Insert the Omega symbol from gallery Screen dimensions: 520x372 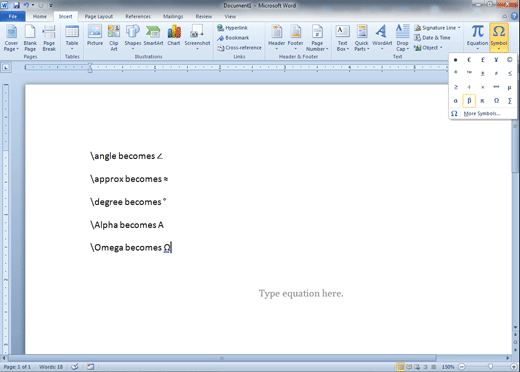point(496,101)
